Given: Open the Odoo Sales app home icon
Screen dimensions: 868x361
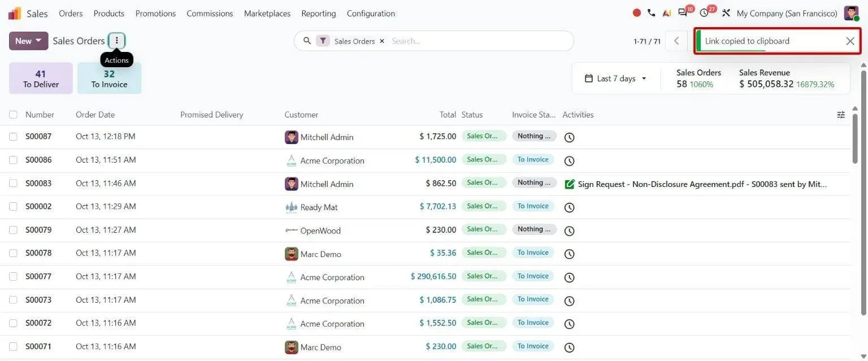Looking at the screenshot, I should click(x=15, y=13).
